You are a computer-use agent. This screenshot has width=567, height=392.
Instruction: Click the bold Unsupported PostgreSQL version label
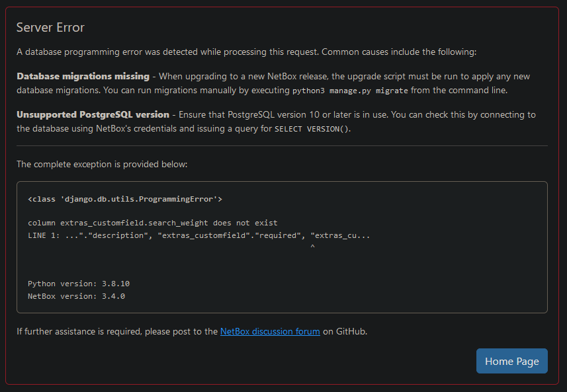pos(93,114)
